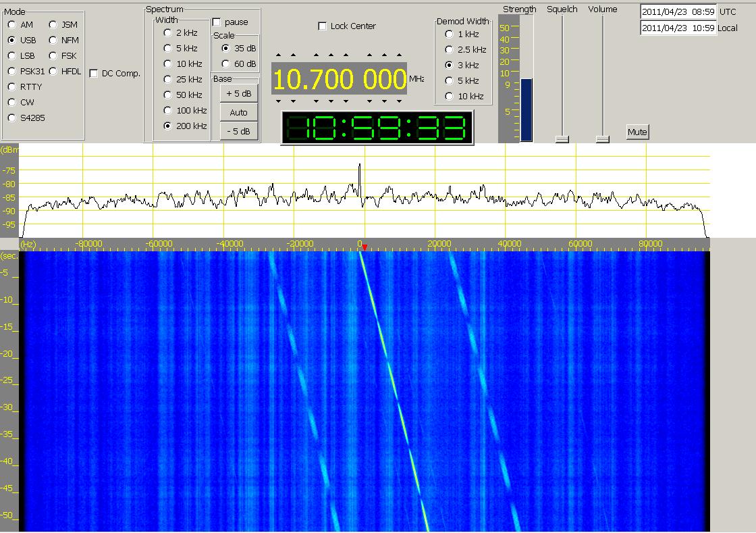Image resolution: width=756 pixels, height=533 pixels.
Task: Increase the 1 Hz frequency digit with up arrow
Action: coord(399,55)
